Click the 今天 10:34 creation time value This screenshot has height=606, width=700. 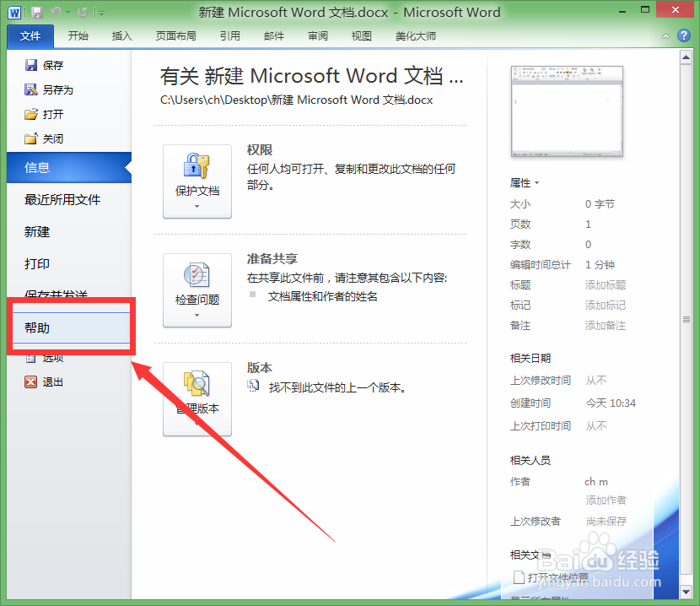611,403
